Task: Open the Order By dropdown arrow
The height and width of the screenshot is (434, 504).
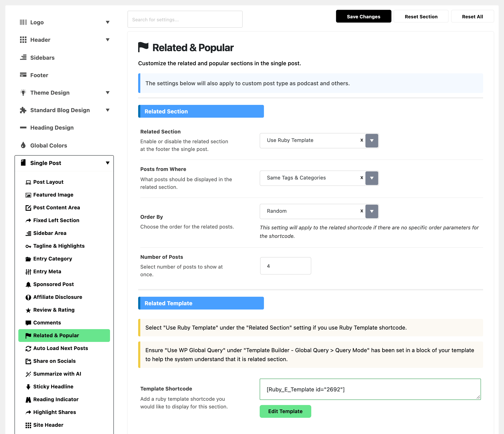Action: [372, 211]
